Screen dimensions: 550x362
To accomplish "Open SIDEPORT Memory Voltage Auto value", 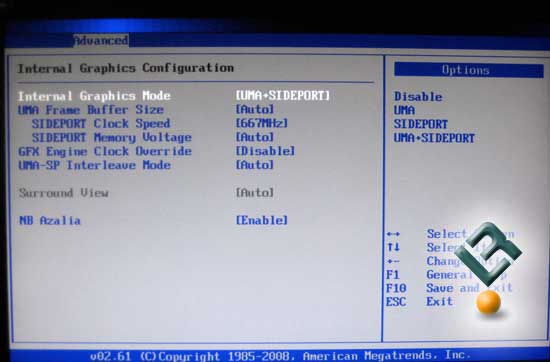I will click(x=255, y=137).
